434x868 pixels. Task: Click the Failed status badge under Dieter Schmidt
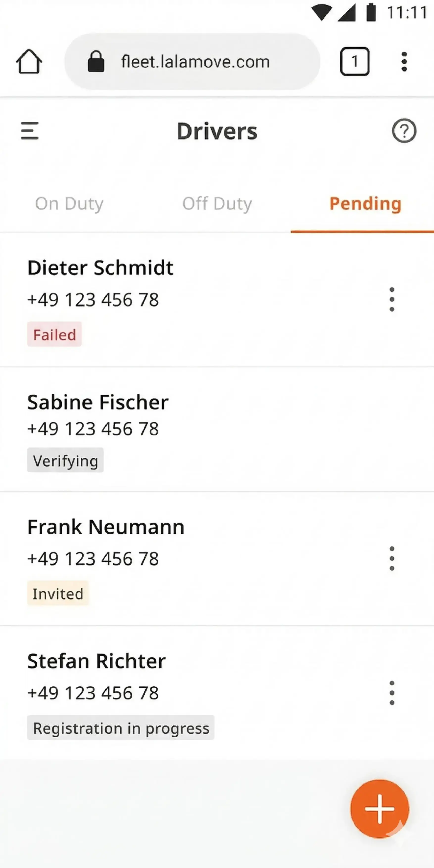[x=54, y=334]
